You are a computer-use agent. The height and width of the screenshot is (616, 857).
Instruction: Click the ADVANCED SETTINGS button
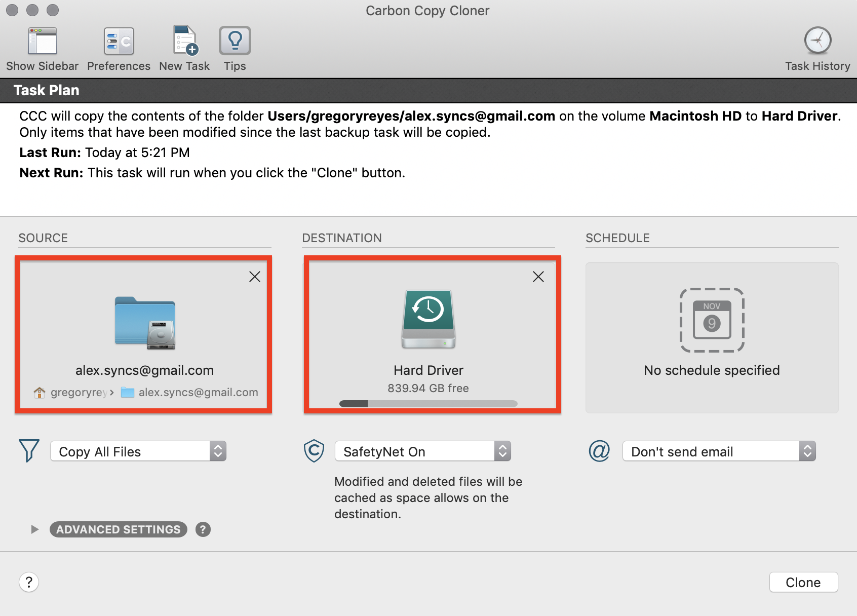pos(119,529)
